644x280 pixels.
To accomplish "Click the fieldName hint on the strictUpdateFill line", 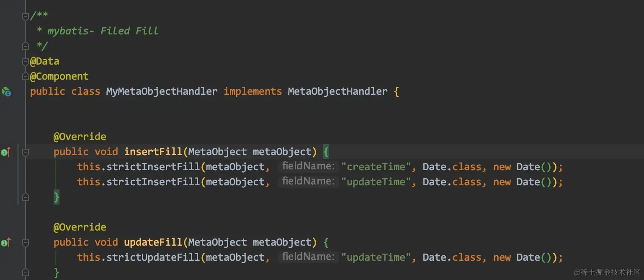I will pyautogui.click(x=308, y=257).
